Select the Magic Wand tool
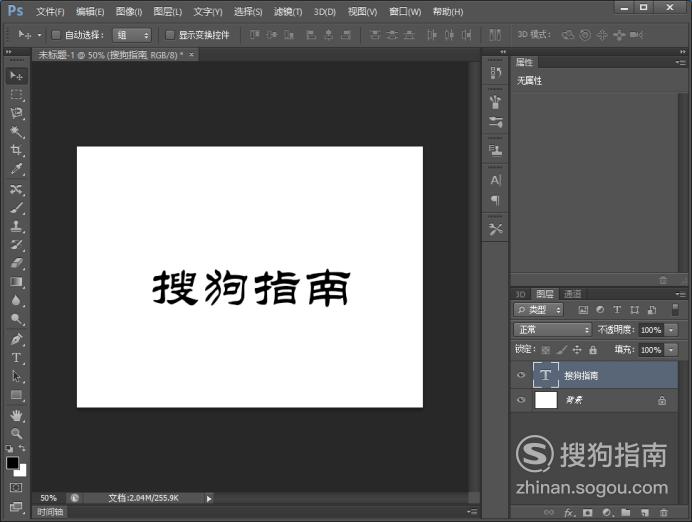Screen dimensions: 692x522 click(x=16, y=131)
